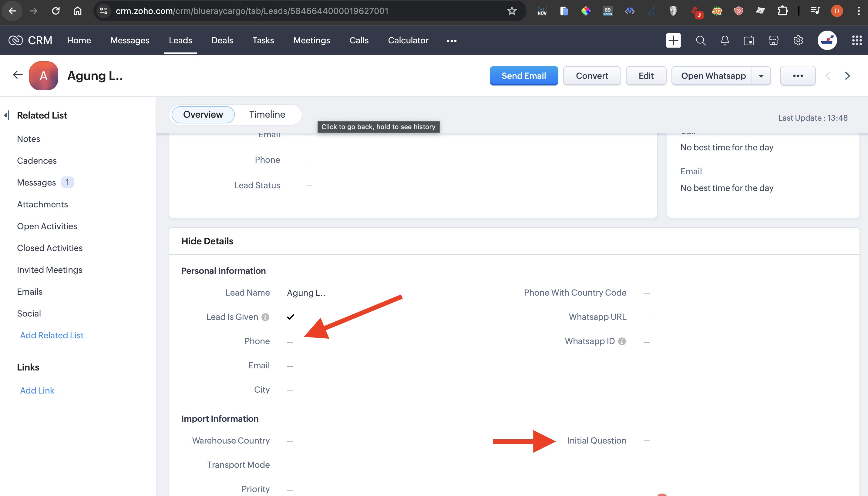
Task: Click the Lead Is Given info icon
Action: (265, 317)
